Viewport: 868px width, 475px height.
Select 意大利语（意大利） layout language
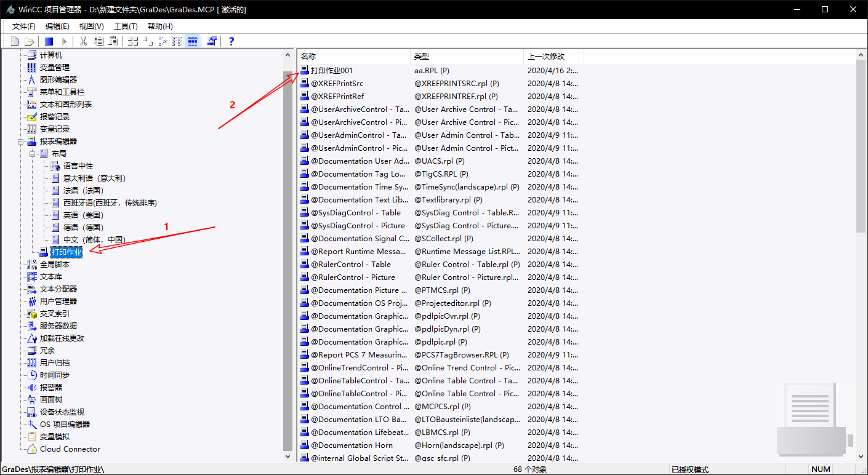(94, 178)
